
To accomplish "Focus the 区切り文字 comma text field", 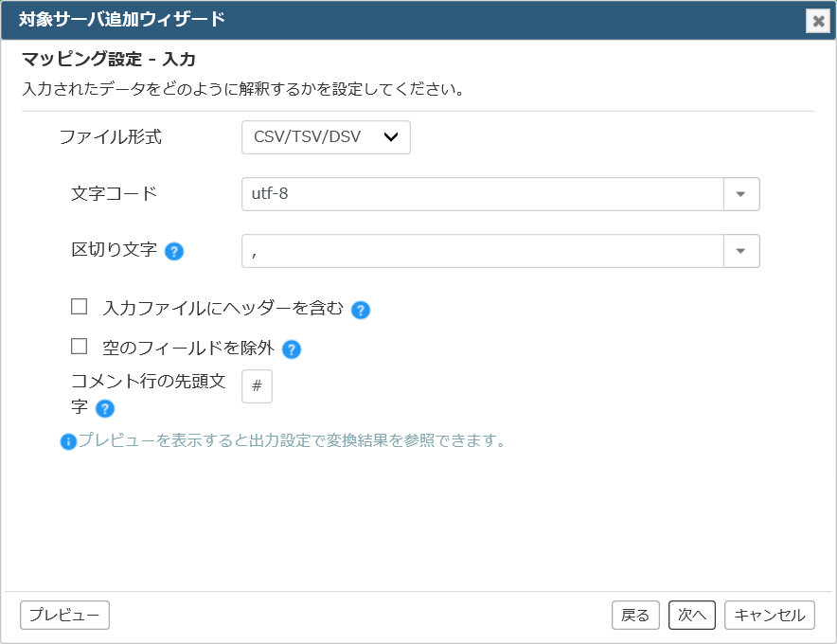I will [483, 251].
